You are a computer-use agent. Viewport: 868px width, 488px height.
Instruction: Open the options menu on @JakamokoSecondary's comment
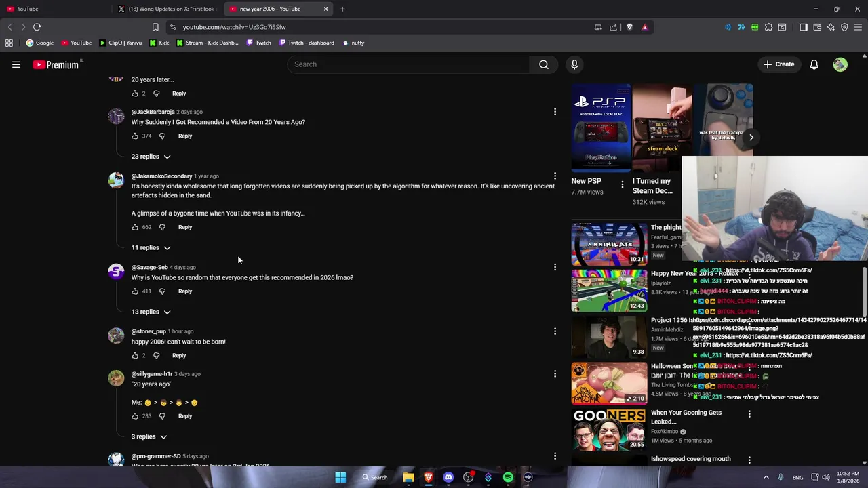[x=555, y=176]
